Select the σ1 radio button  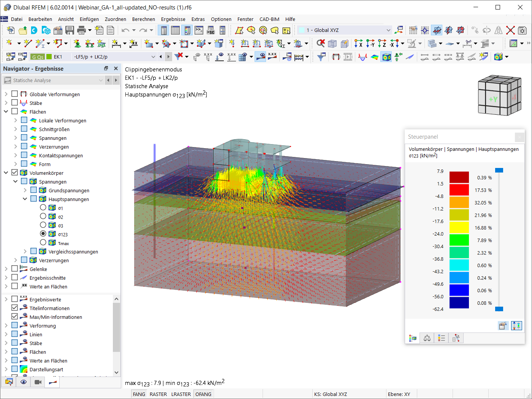click(43, 207)
